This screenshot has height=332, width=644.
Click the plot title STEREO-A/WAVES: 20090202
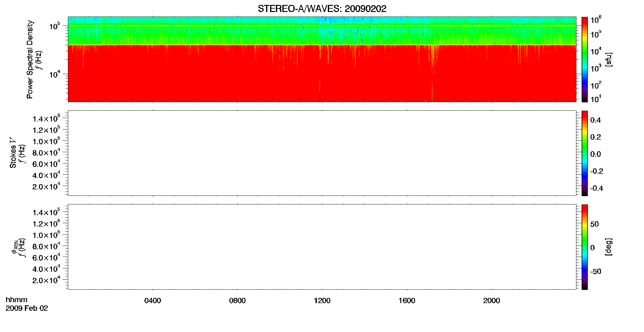coord(322,9)
